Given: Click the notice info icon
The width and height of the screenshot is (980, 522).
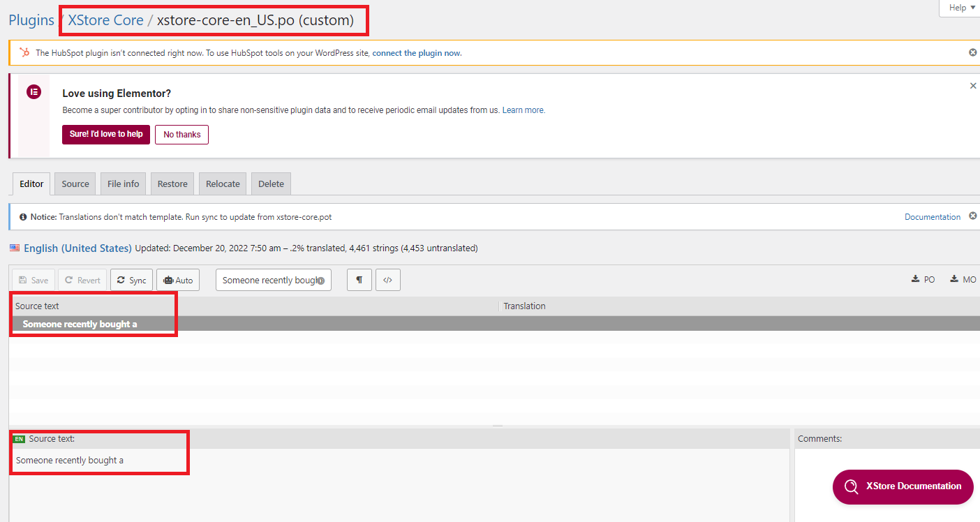Looking at the screenshot, I should click(23, 217).
